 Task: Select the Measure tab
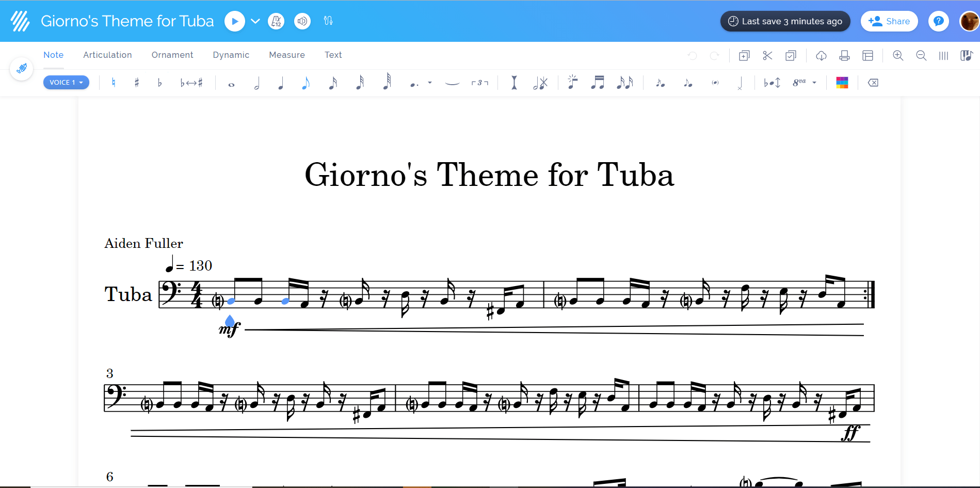287,55
